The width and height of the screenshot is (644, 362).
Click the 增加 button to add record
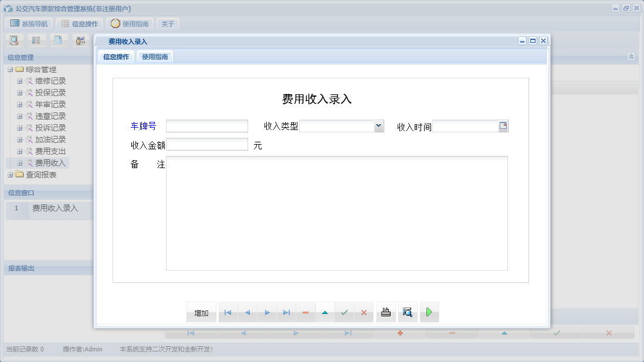point(201,312)
